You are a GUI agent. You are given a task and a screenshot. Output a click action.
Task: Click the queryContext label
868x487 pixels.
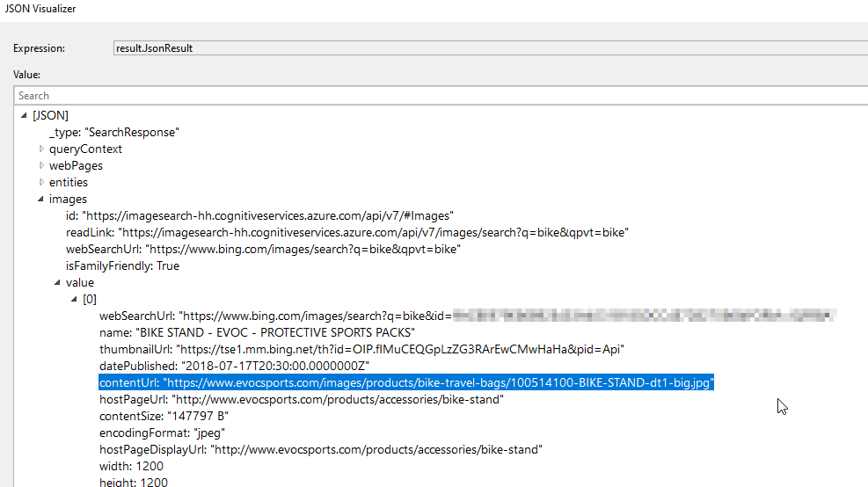85,149
